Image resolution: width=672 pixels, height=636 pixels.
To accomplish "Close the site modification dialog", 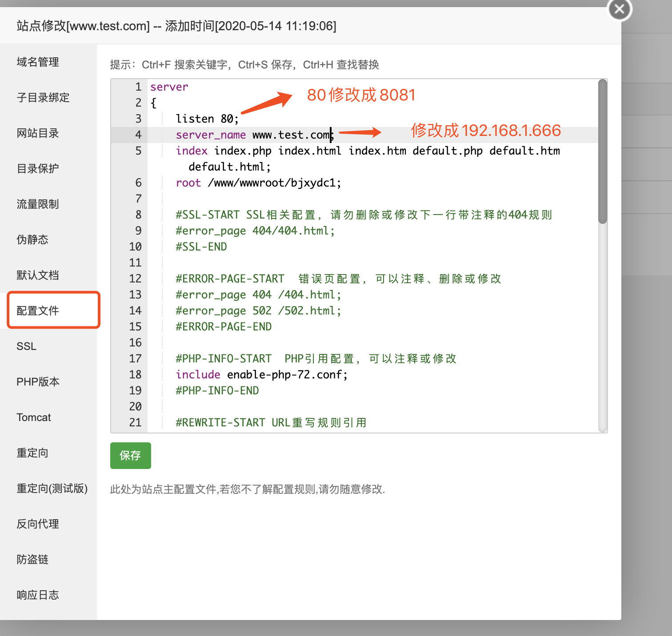I will (620, 9).
